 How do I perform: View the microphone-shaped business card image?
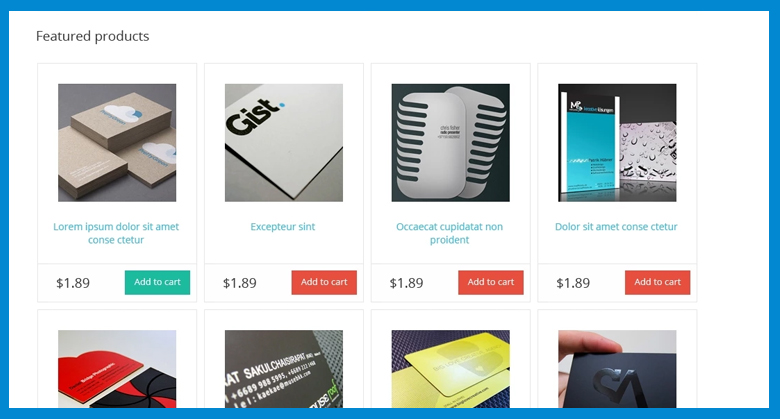coord(450,142)
